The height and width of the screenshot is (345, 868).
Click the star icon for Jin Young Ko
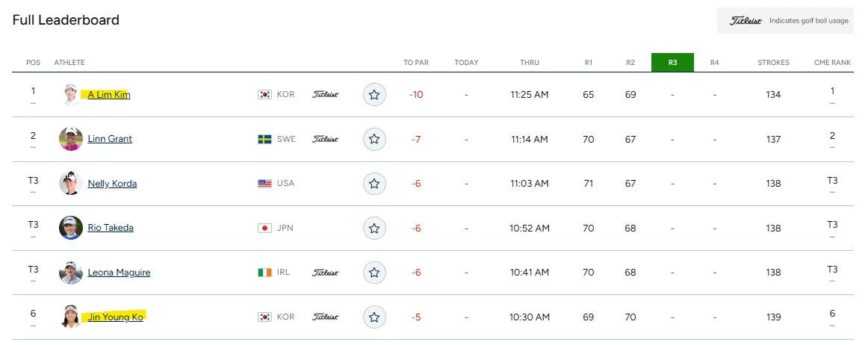point(374,317)
